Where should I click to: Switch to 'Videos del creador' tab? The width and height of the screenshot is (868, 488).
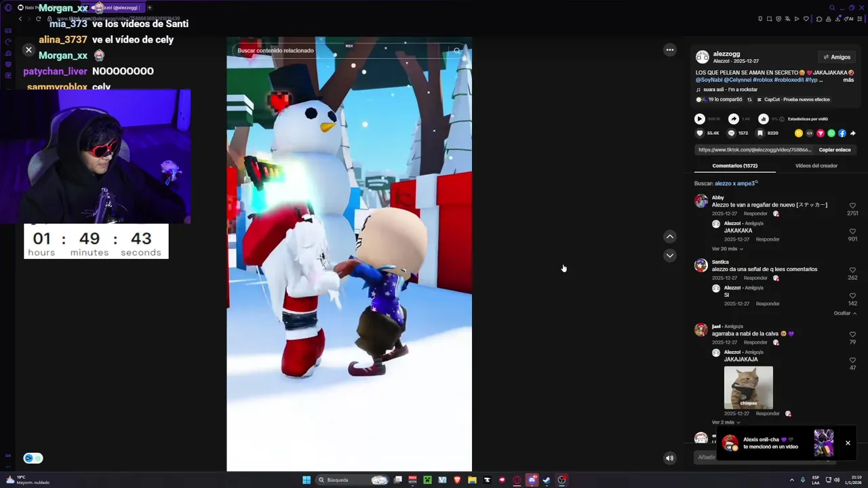click(x=816, y=166)
